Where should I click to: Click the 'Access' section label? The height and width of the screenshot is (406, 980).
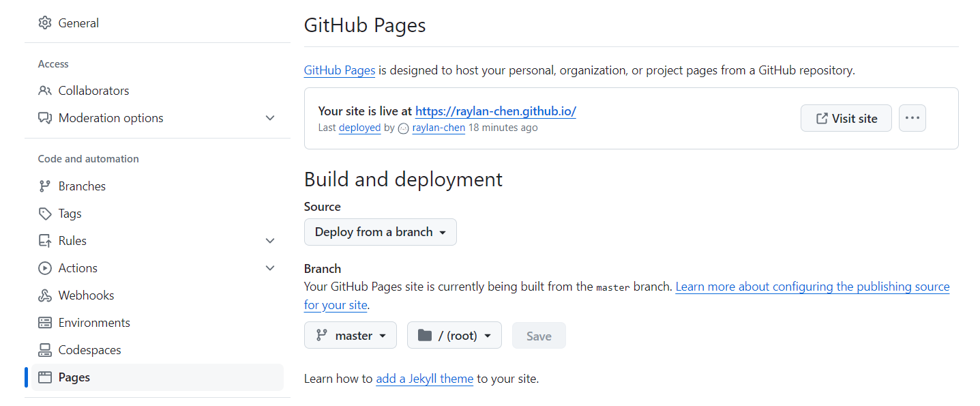(53, 63)
